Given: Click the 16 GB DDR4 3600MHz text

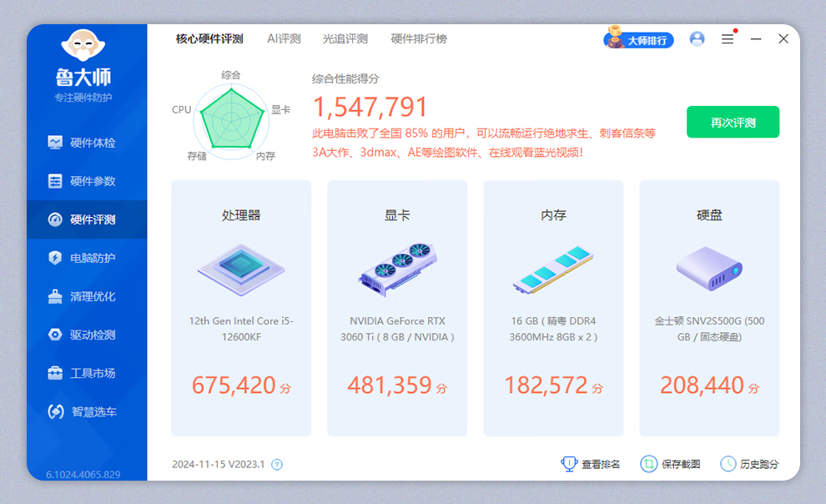Looking at the screenshot, I should 553,329.
